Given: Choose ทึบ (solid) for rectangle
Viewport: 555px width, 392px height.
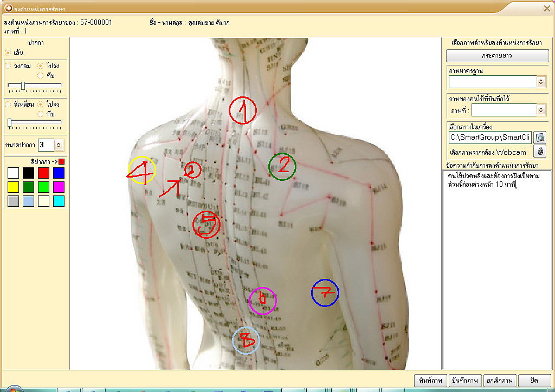Looking at the screenshot, I should click(40, 114).
